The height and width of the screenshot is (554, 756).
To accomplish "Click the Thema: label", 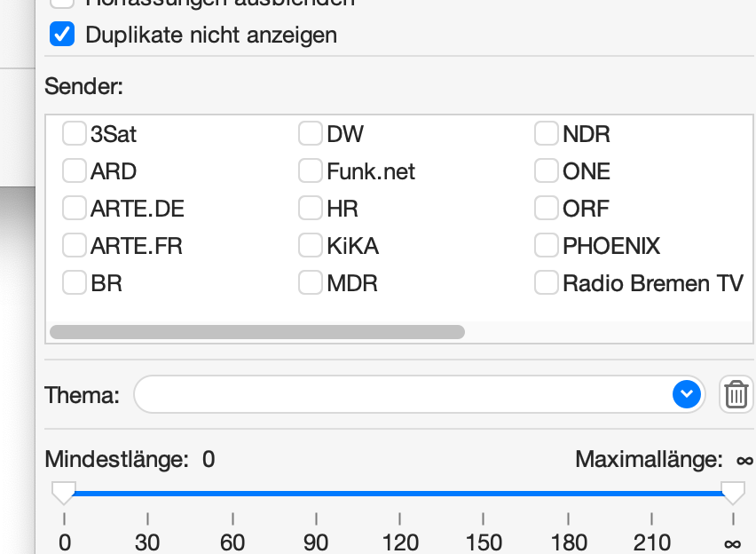I will coord(82,395).
